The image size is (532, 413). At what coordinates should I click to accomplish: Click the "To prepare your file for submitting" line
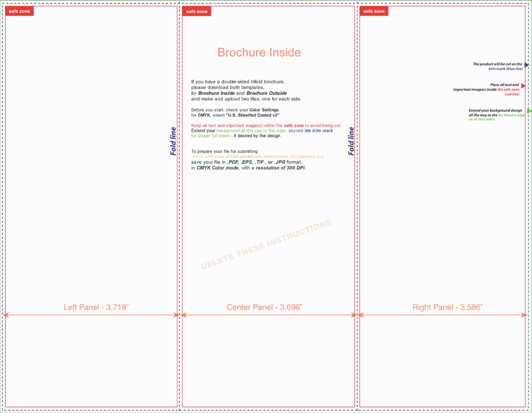[x=224, y=151]
